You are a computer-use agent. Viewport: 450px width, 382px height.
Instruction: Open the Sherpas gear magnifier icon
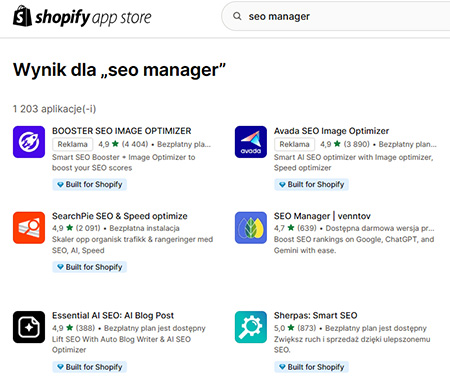click(251, 327)
